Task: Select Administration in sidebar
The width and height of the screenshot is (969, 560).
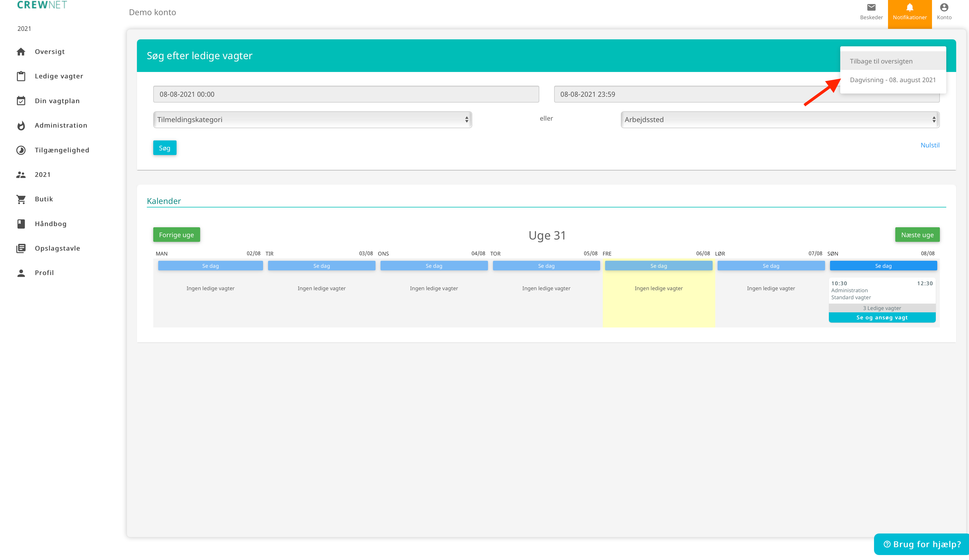Action: click(61, 125)
